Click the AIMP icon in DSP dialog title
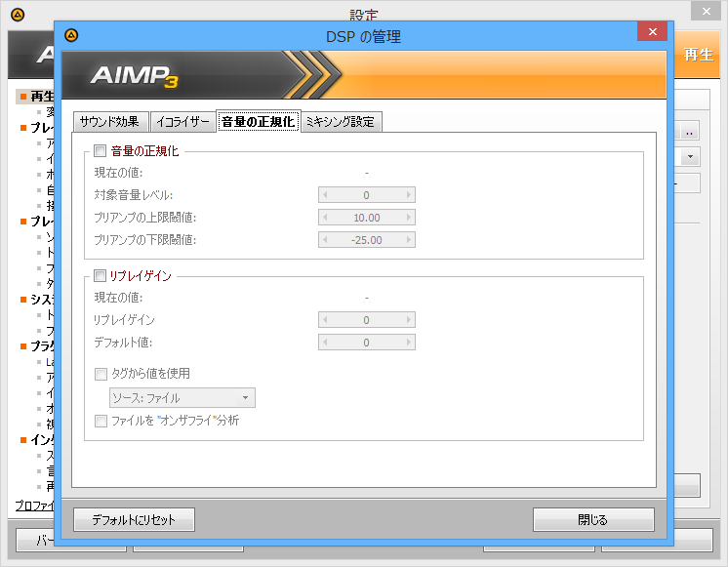 (71, 35)
